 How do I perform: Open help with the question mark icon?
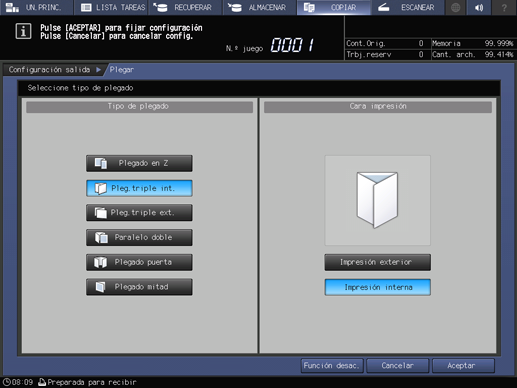point(504,7)
